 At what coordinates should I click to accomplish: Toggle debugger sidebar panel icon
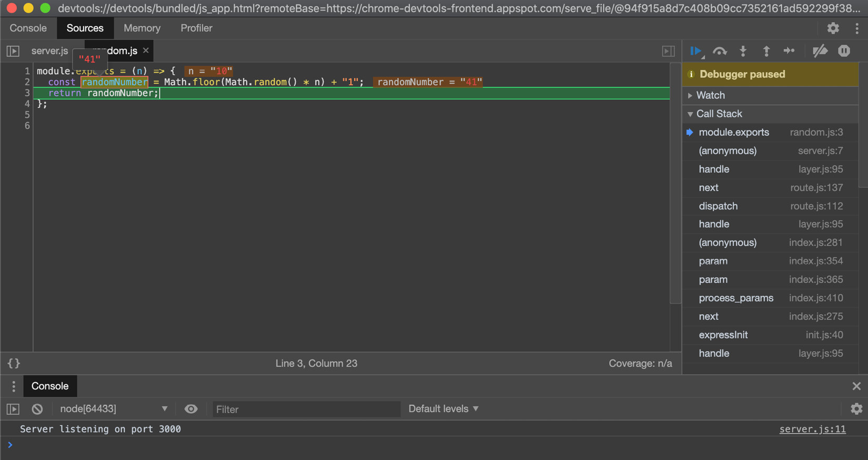[668, 51]
